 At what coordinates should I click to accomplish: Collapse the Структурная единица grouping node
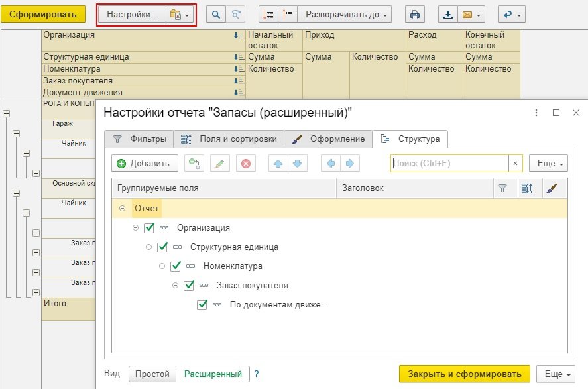(148, 247)
